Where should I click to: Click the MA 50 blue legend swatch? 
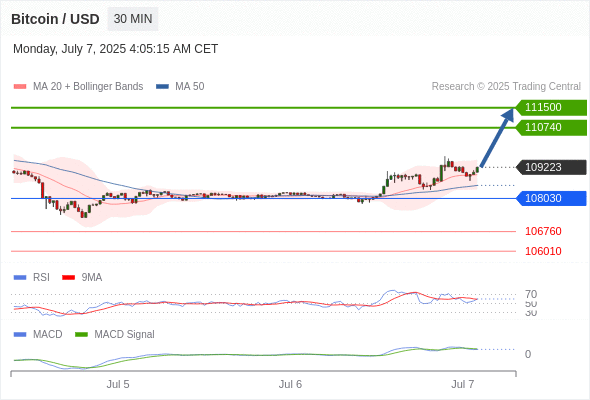pyautogui.click(x=162, y=87)
